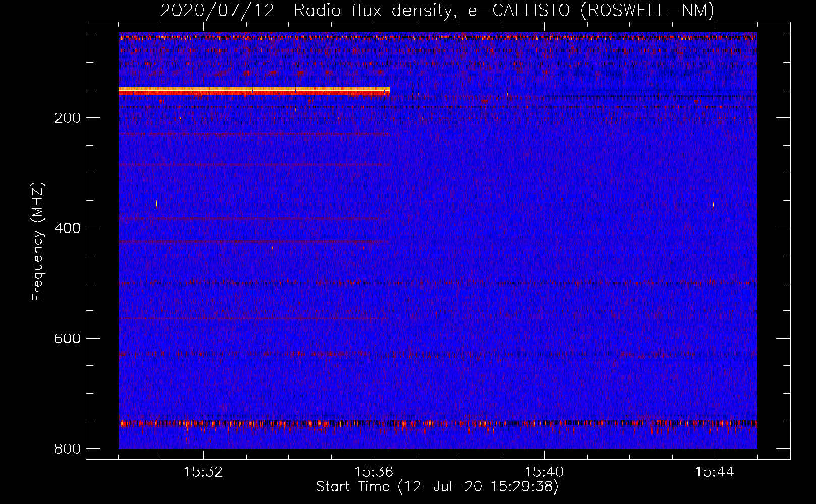Click the 'Start Time (12-Jul-20 15:29:38)' label
Viewport: 816px width, 504px height.
pos(437,487)
